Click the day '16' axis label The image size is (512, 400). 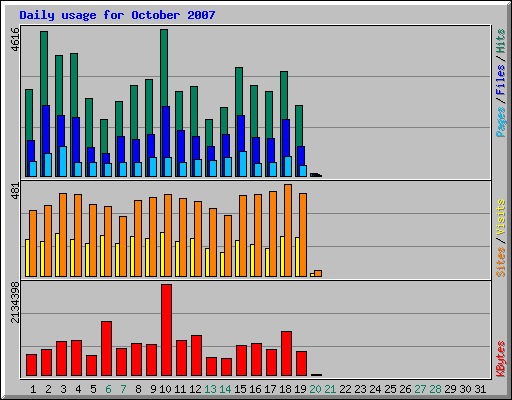point(255,389)
